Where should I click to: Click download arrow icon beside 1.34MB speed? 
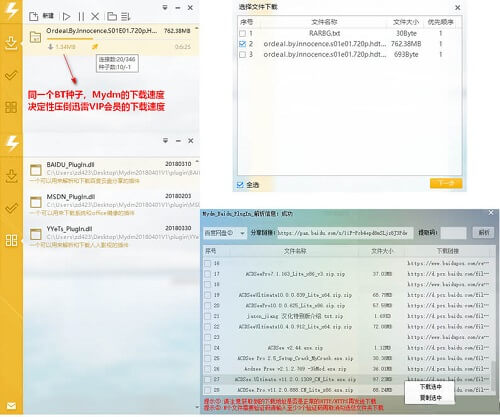51,47
